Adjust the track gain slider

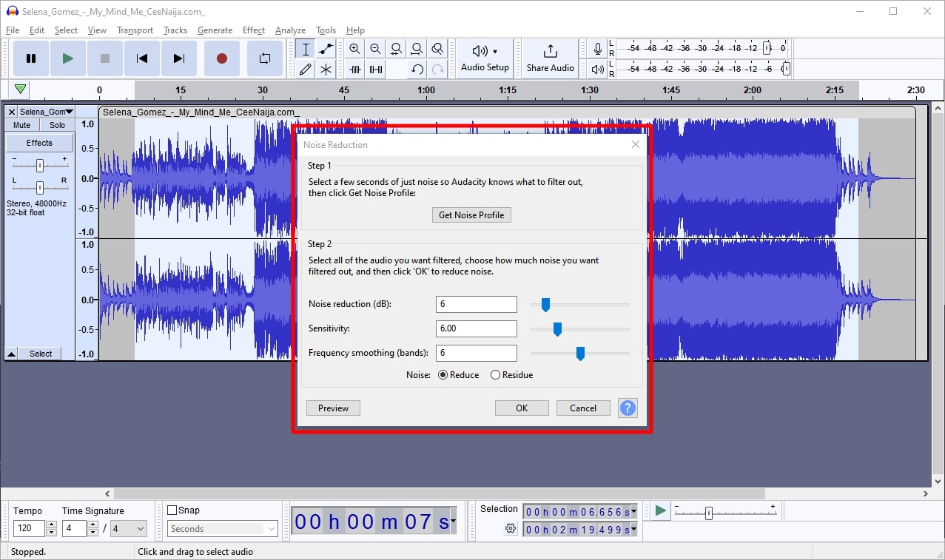pyautogui.click(x=40, y=165)
